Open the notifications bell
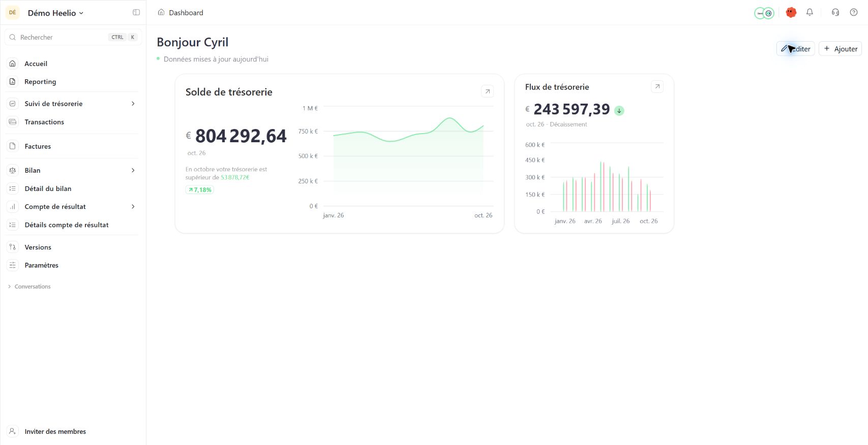868x445 pixels. (810, 12)
